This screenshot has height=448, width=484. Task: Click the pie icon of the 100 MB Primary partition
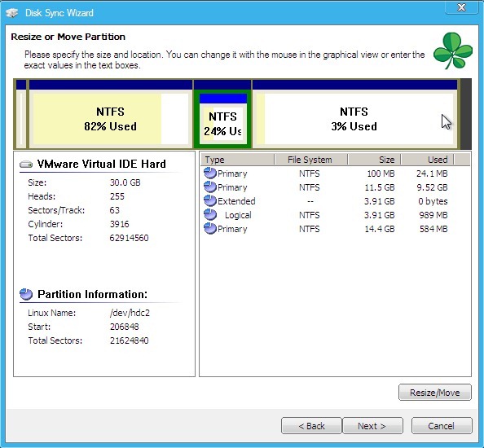tap(210, 173)
